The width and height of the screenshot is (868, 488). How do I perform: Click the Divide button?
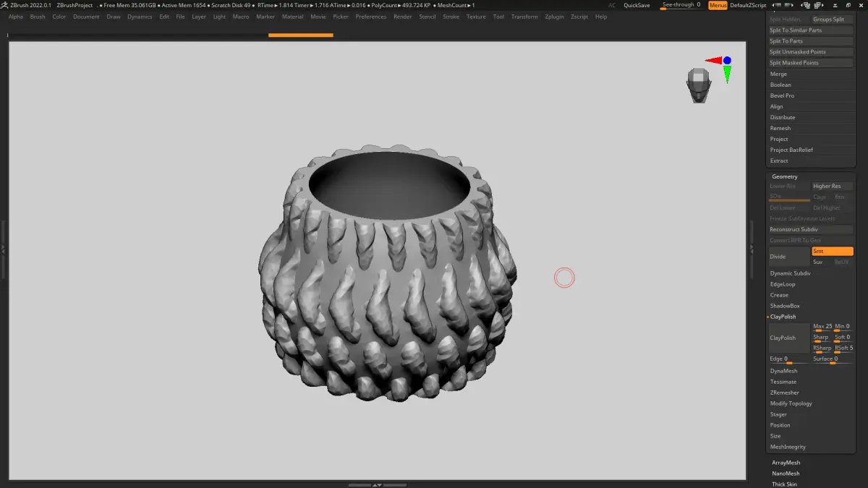coord(789,257)
